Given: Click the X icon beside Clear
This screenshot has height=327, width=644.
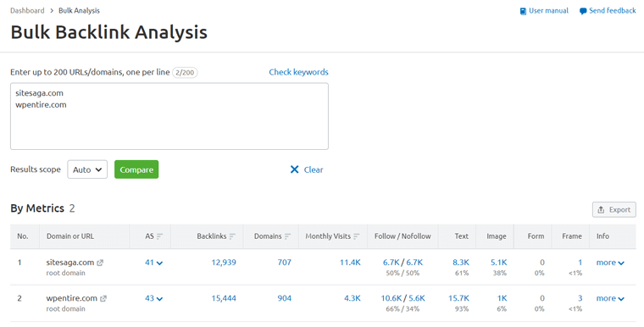Looking at the screenshot, I should pos(295,169).
